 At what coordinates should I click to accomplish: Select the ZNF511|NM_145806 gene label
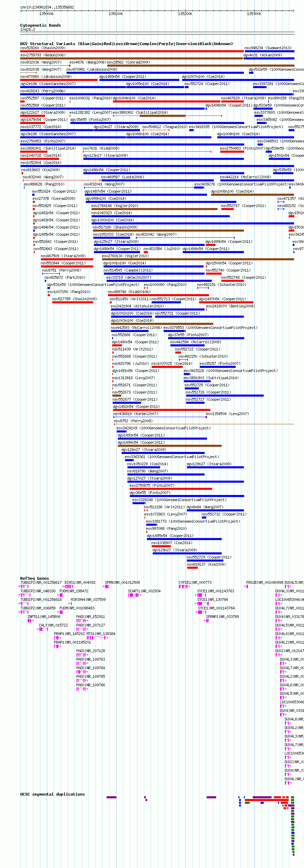(x=44, y=617)
